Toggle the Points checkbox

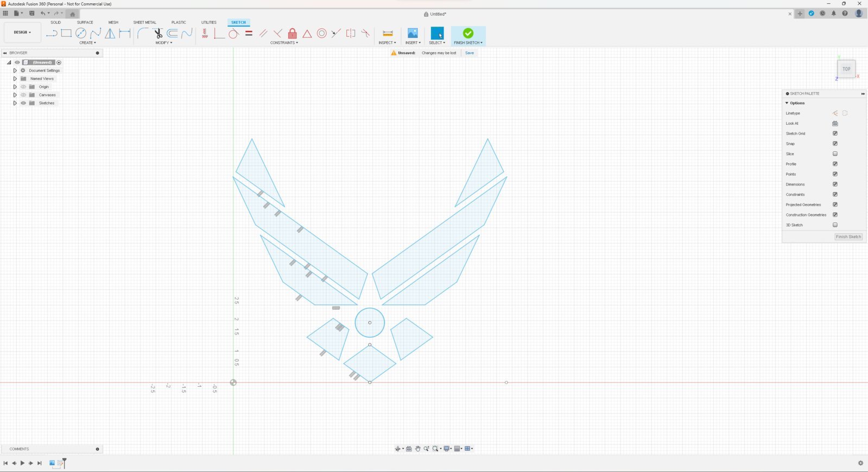835,174
